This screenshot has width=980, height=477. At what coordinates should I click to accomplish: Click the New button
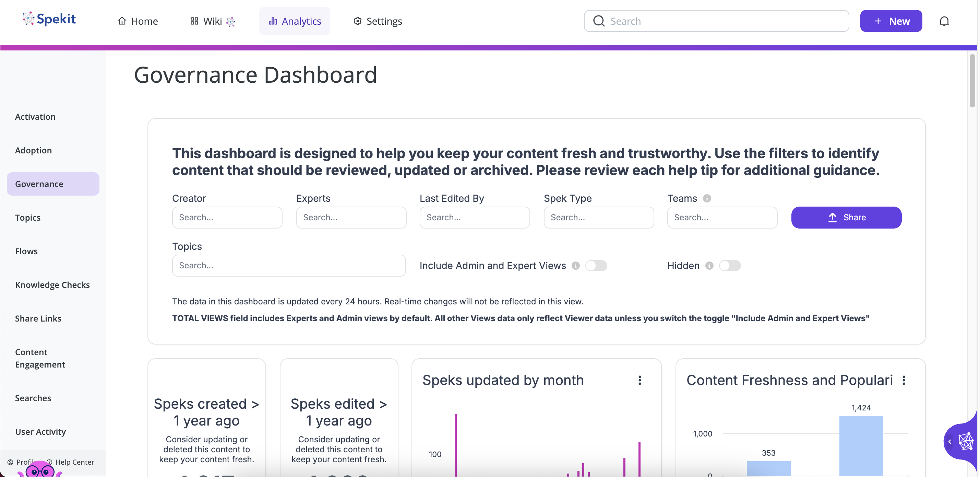coord(891,21)
